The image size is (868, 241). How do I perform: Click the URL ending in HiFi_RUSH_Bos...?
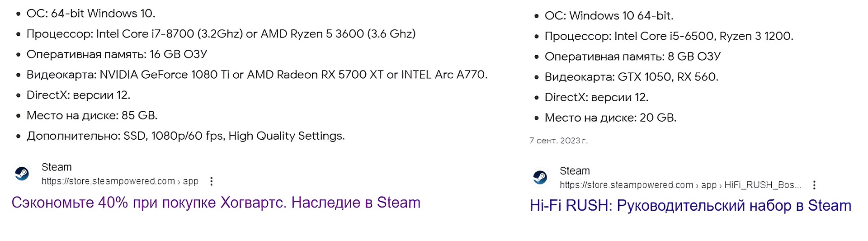680,185
